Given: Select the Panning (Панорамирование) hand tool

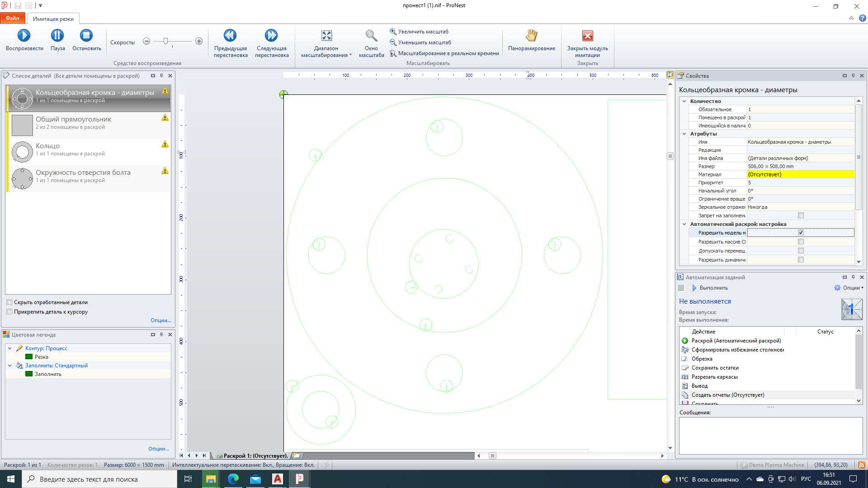Looking at the screenshot, I should click(531, 36).
